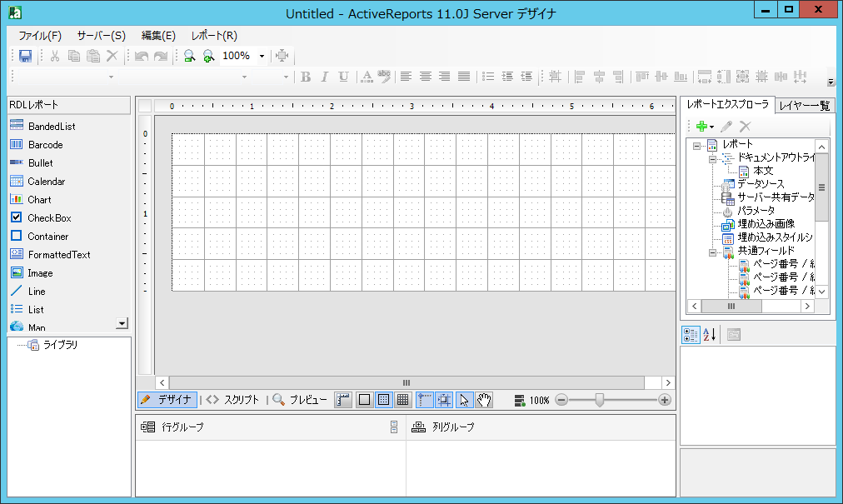
Task: Click the green plus add icon
Action: pyautogui.click(x=701, y=127)
